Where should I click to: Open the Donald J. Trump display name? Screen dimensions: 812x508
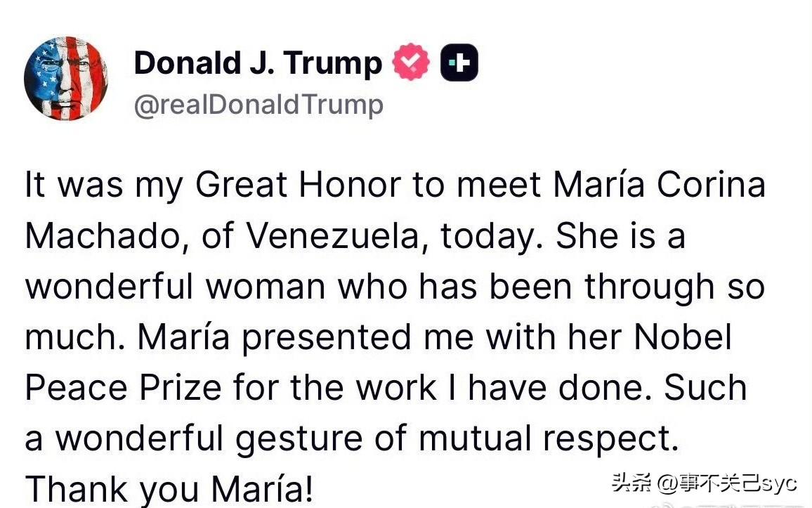pyautogui.click(x=257, y=63)
